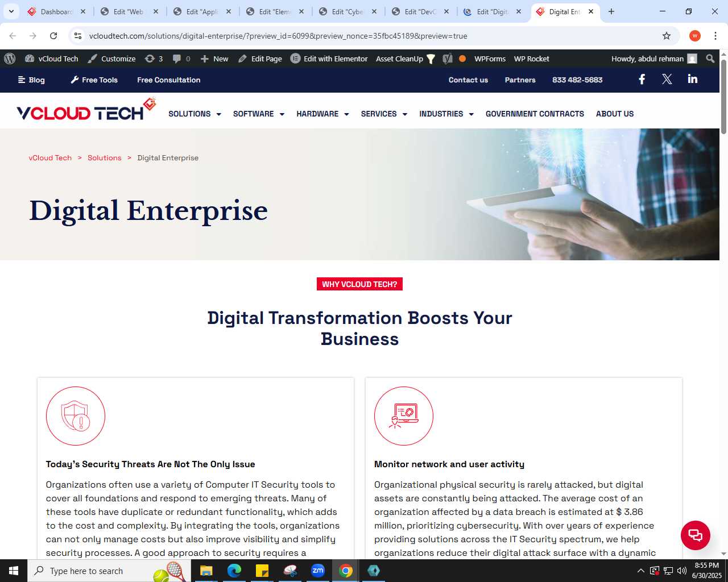Click the admin bar search magnifier
728x582 pixels.
(x=710, y=59)
